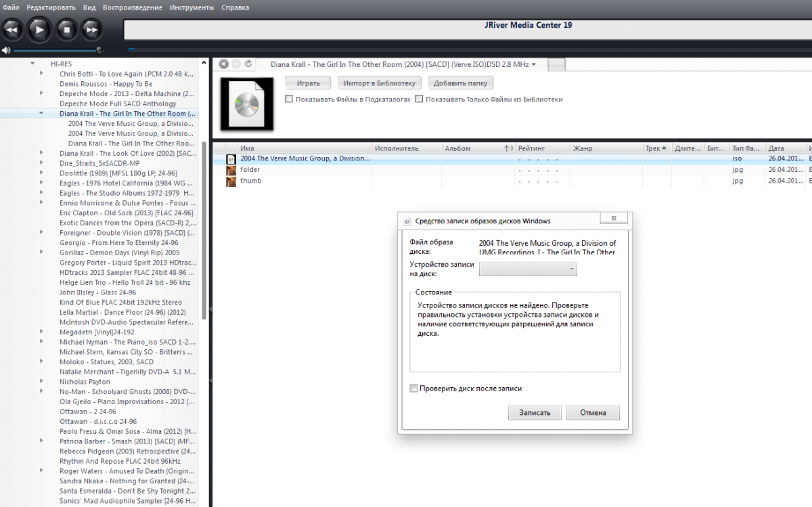Go forward with the navigation forward arrow
The width and height of the screenshot is (812, 507).
tap(236, 64)
